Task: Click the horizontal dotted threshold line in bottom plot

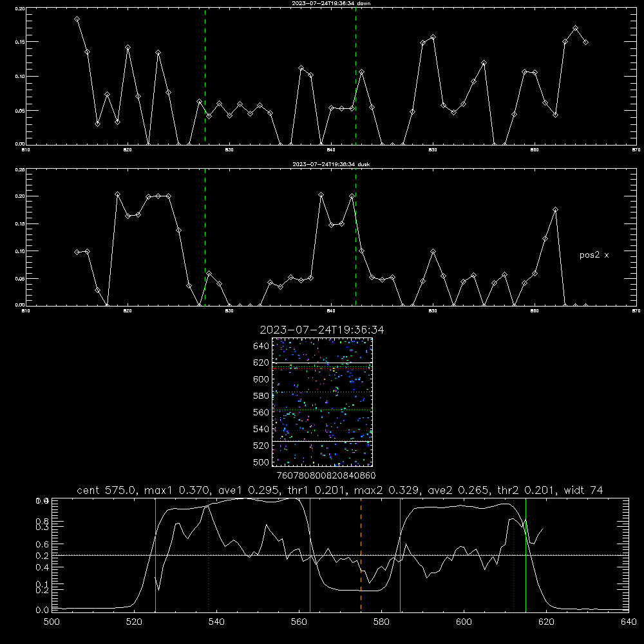Action: [x=340, y=555]
